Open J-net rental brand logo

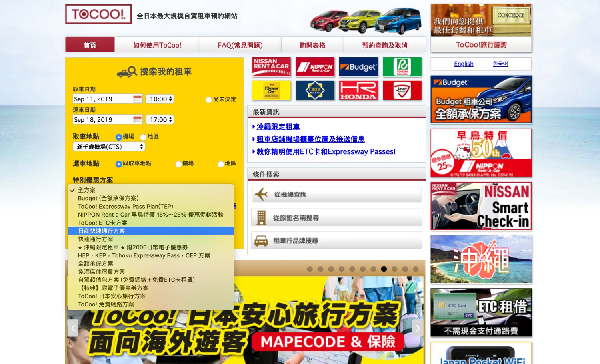point(402,90)
